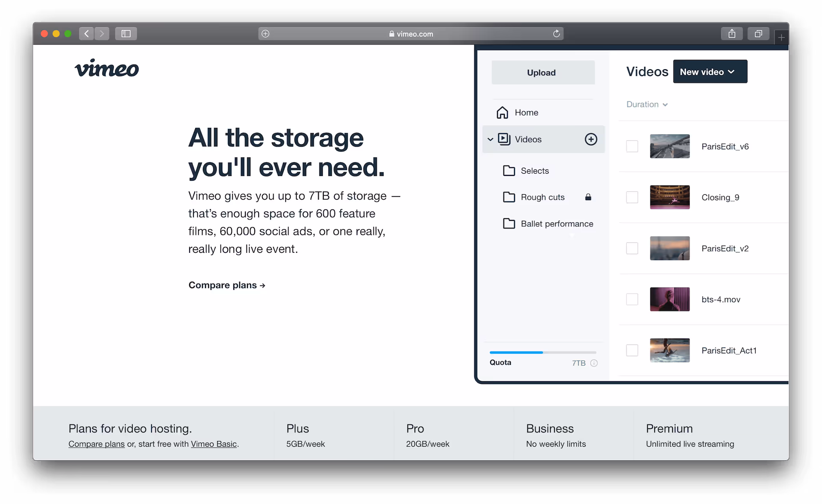This screenshot has width=822, height=504.
Task: Click the 20GB/week text under Pro
Action: (428, 444)
